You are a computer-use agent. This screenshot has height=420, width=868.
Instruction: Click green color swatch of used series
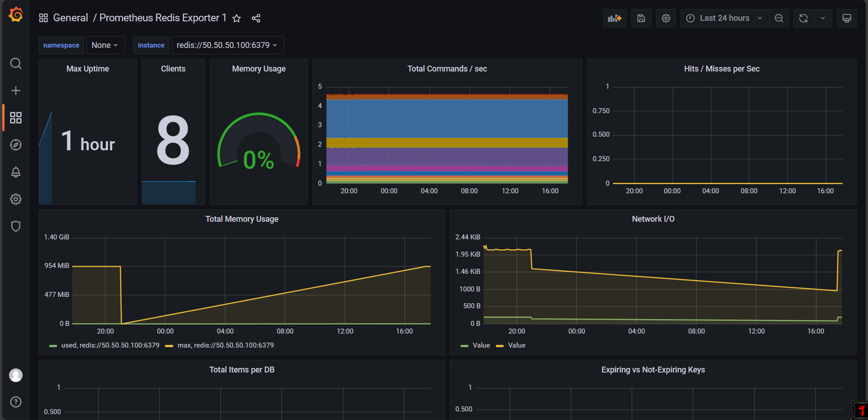pyautogui.click(x=53, y=346)
